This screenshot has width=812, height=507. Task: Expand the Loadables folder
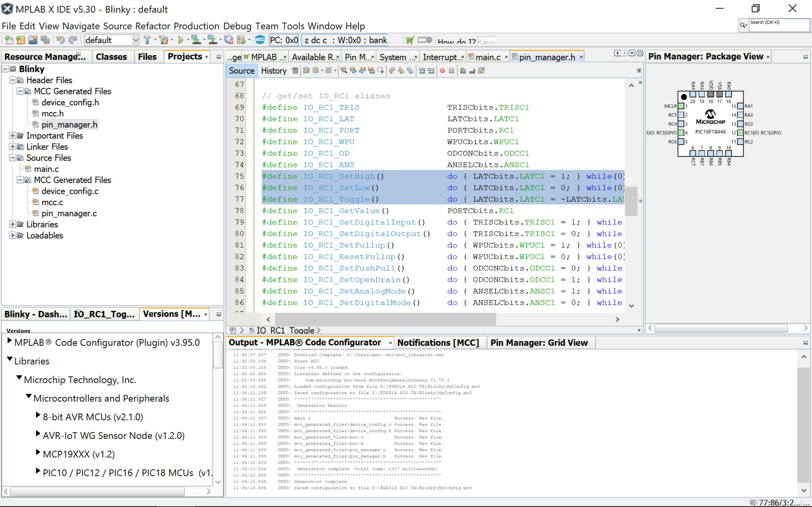(12, 235)
